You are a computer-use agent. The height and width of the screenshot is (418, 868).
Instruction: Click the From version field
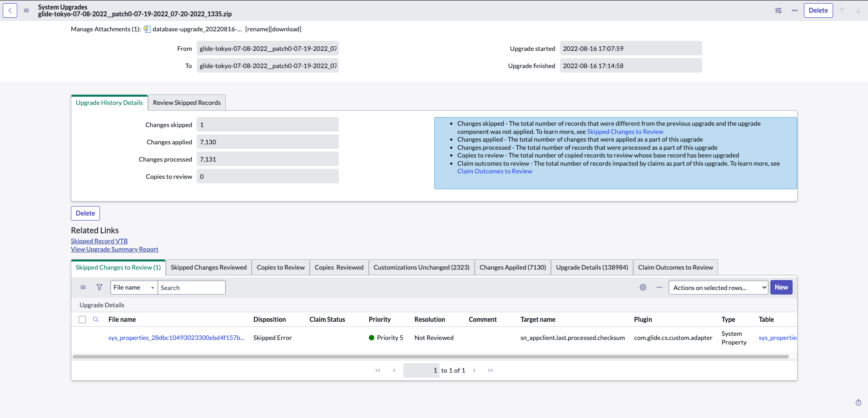[268, 49]
